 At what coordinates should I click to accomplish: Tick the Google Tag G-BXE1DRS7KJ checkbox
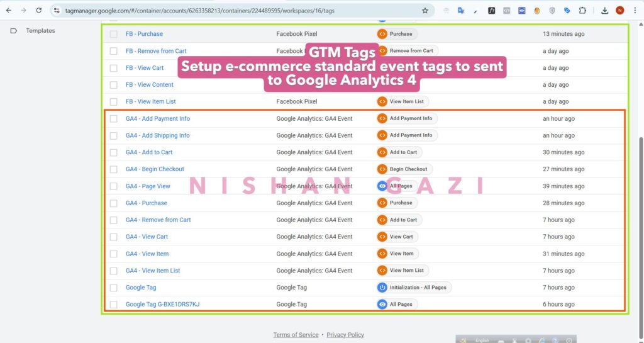coord(113,305)
